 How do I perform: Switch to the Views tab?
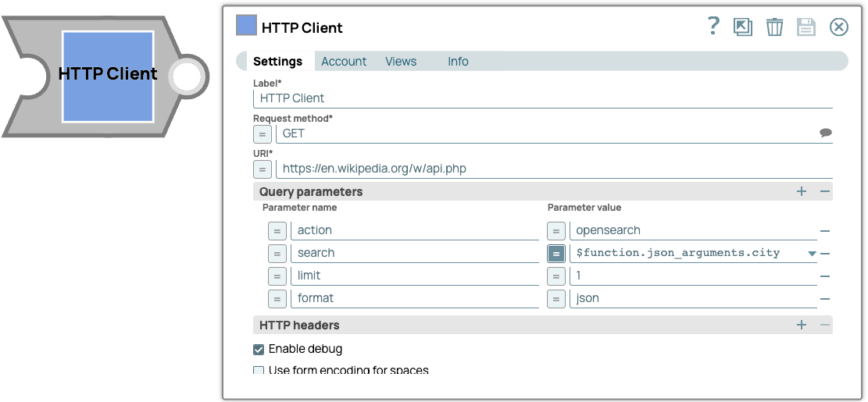401,62
